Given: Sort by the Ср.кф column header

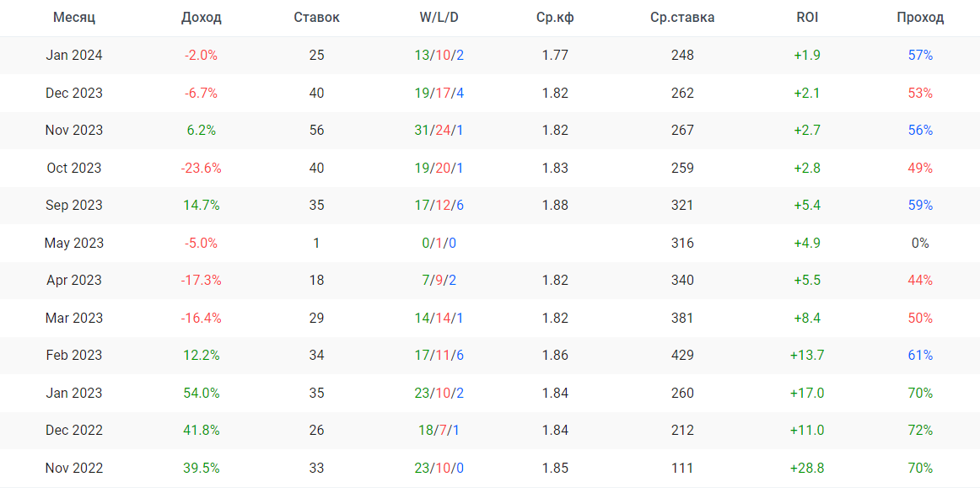Looking at the screenshot, I should click(555, 18).
